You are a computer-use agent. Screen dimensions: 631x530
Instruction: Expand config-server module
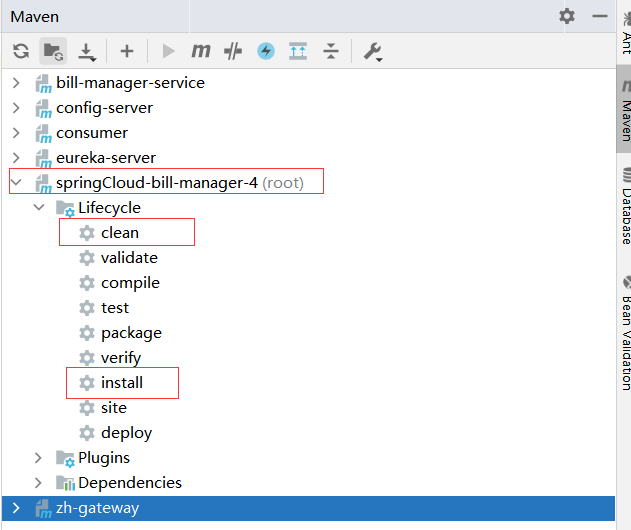(16, 108)
